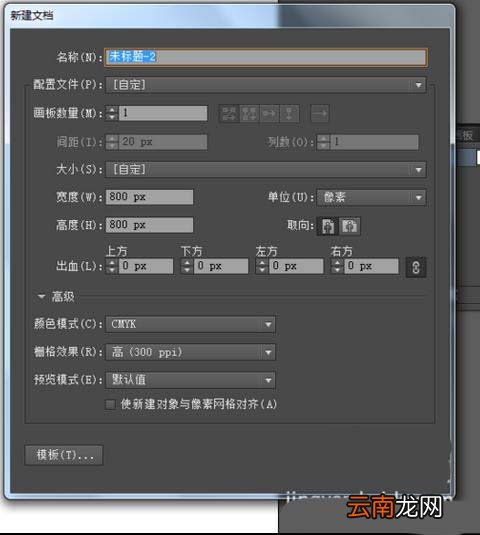Click the 高度 height field
This screenshot has width=480, height=535.
click(x=149, y=225)
